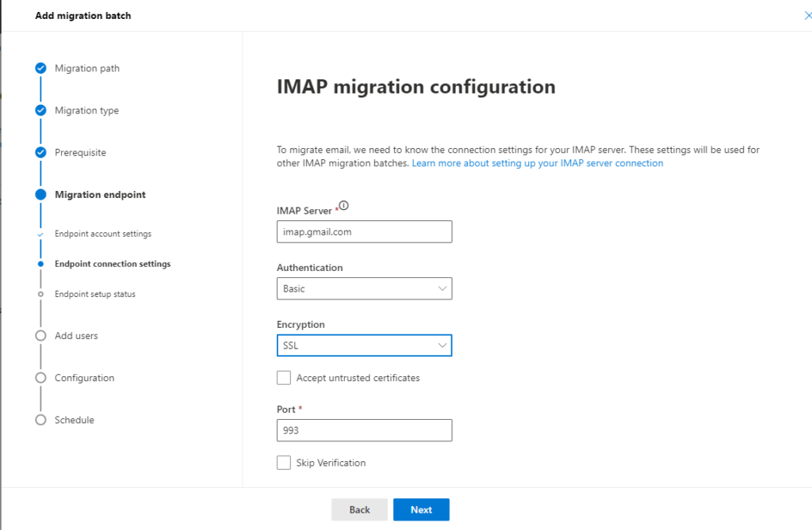Select the Endpoint account settings checkmark
Image resolution: width=812 pixels, height=530 pixels.
(x=40, y=234)
